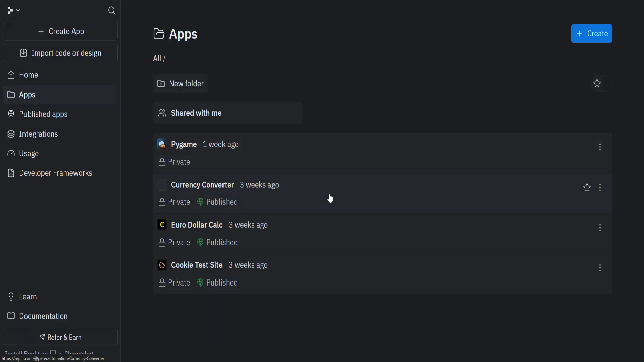The width and height of the screenshot is (644, 362).
Task: Click the Euro Dollar Calc euro icon
Action: 162,225
